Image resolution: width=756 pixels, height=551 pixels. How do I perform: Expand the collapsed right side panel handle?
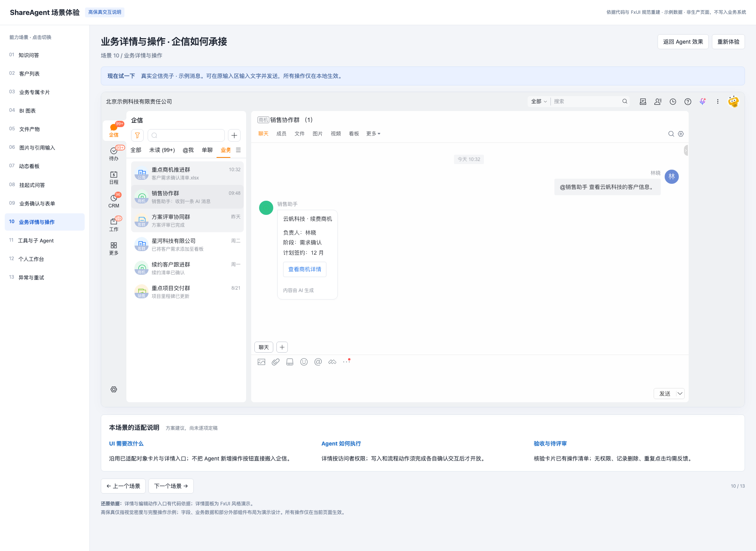[686, 150]
